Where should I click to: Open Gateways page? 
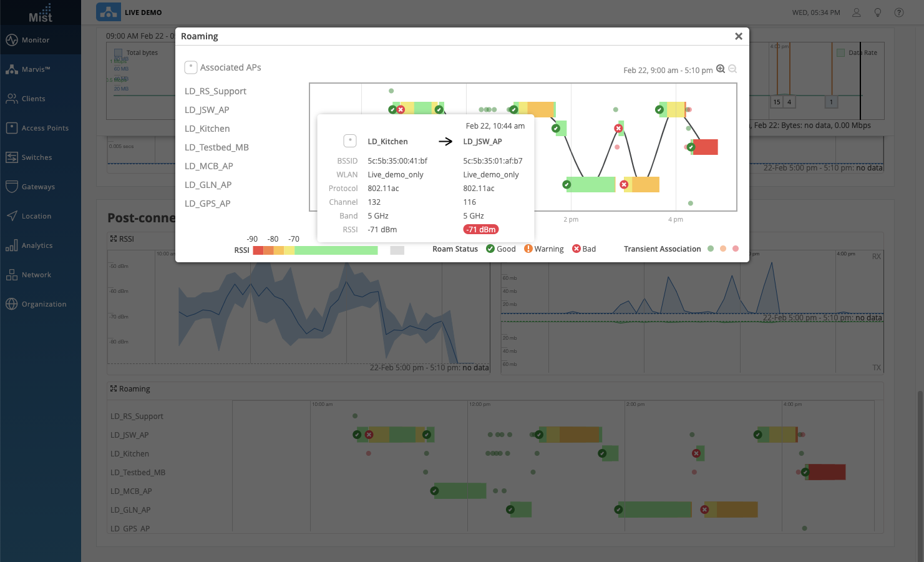click(41, 187)
